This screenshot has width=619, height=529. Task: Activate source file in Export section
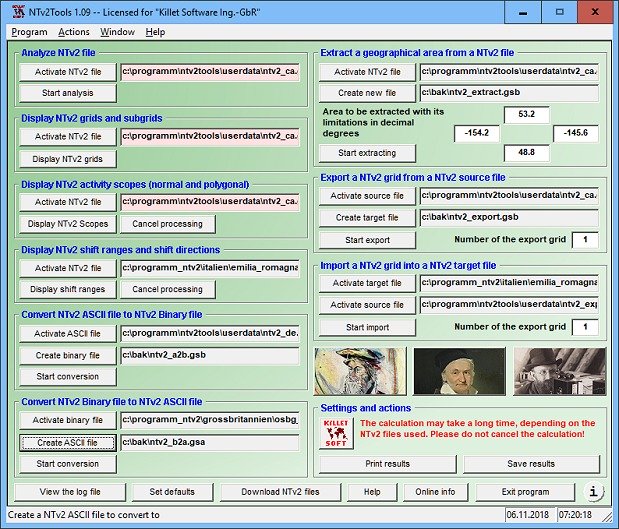point(368,196)
